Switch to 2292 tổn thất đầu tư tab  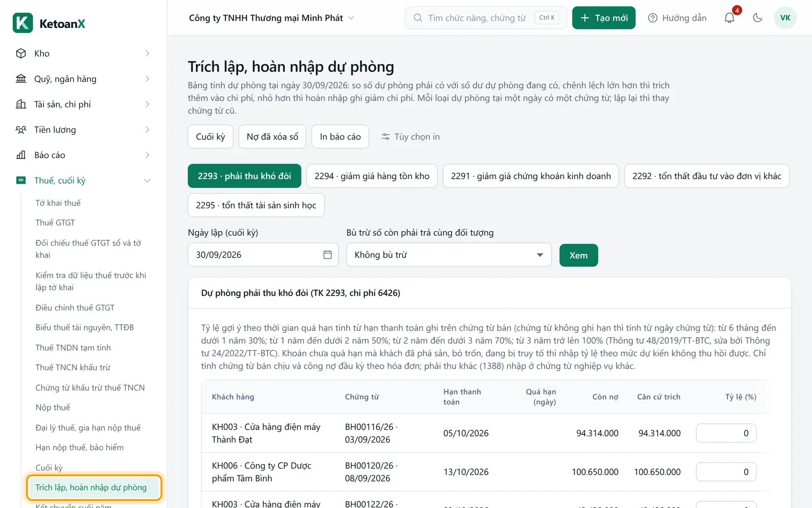click(707, 176)
